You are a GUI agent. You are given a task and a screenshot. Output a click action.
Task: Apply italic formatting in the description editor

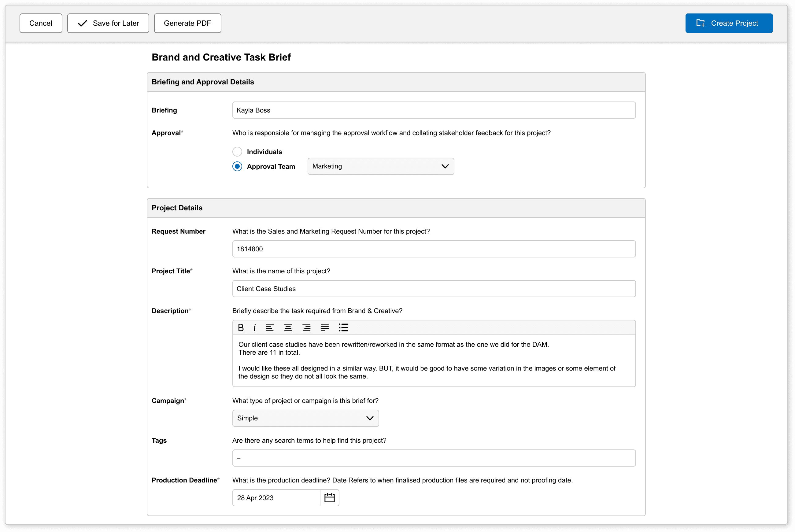pos(254,327)
